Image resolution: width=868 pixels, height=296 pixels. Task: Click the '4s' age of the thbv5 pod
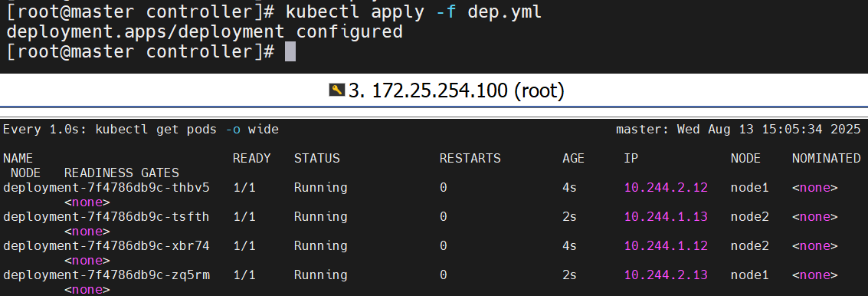570,187
